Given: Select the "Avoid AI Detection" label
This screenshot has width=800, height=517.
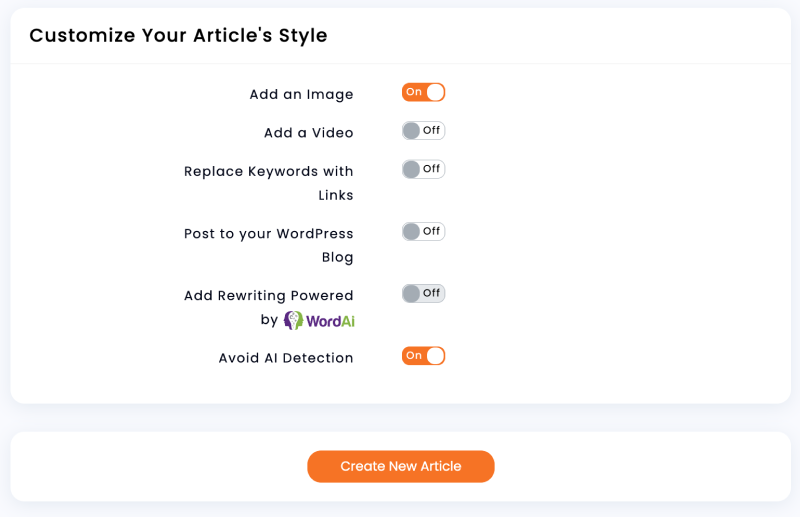Looking at the screenshot, I should 285,358.
